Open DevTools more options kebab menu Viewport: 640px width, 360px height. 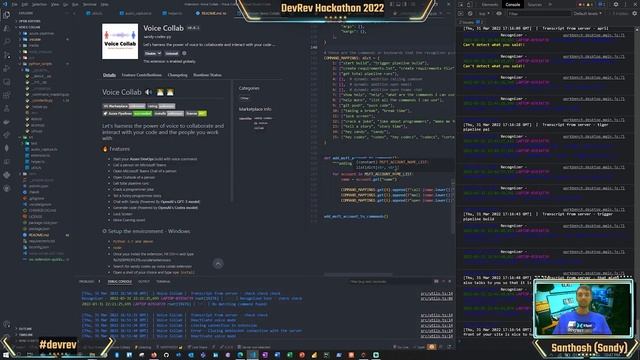(x=625, y=4)
